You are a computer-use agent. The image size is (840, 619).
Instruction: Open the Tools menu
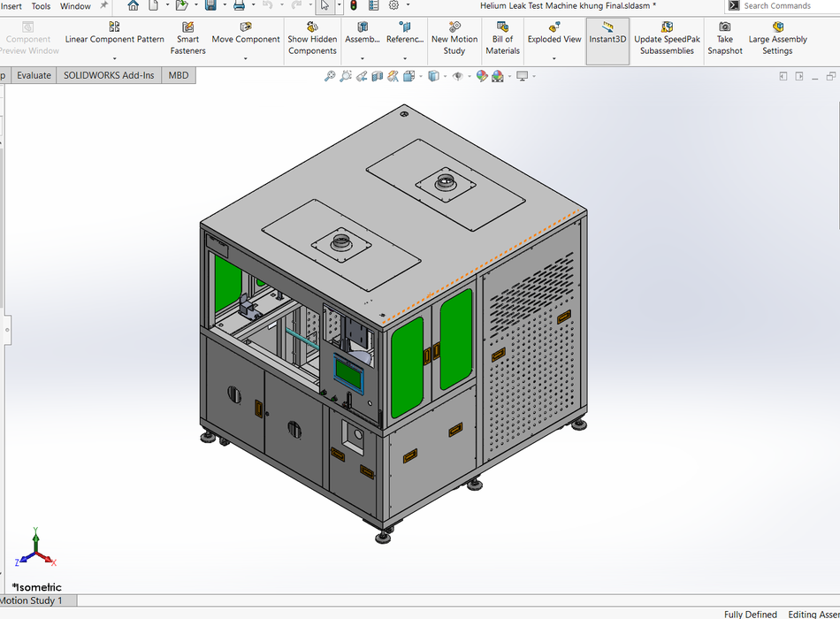[41, 6]
